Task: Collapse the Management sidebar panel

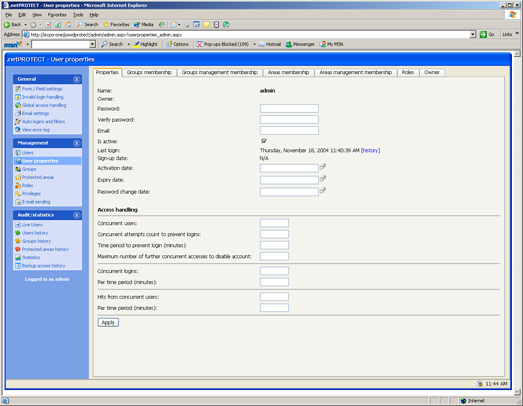Action: (76, 143)
